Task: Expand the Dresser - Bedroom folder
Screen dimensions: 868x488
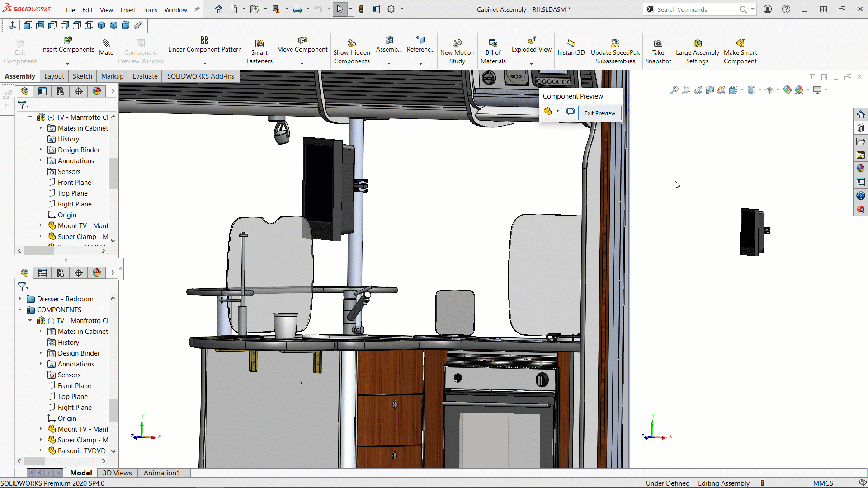Action: pos(19,299)
